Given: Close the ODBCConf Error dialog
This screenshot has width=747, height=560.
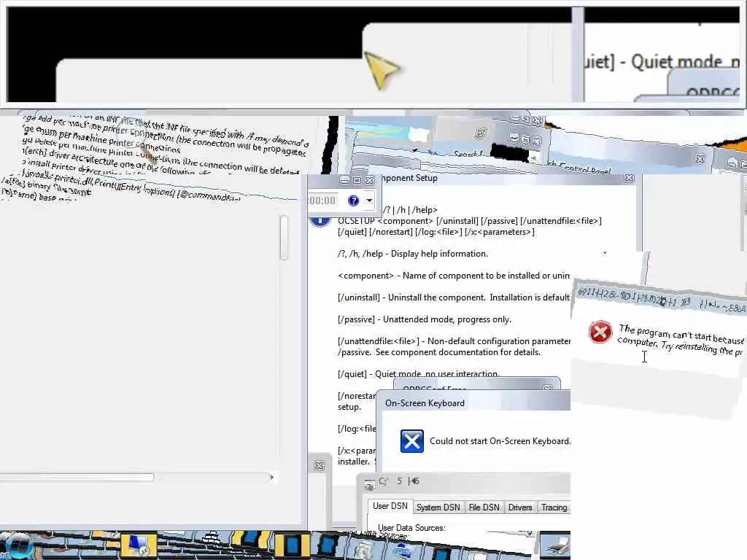Looking at the screenshot, I should click(x=548, y=388).
